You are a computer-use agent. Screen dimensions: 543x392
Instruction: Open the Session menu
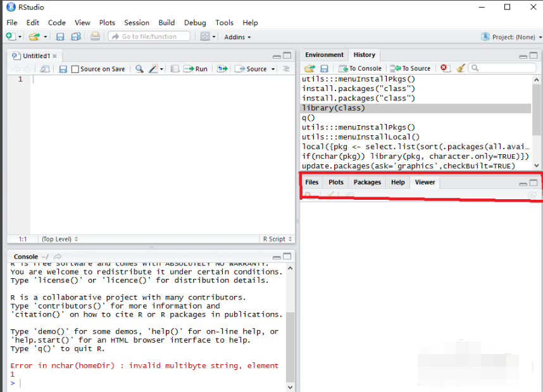click(x=137, y=23)
